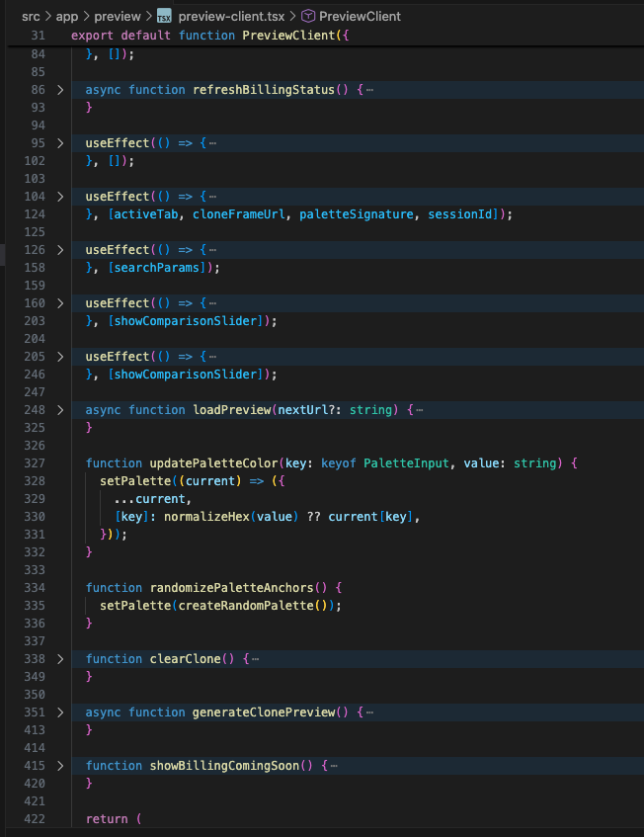Expand folded refreshBillingStatus function at line 86

(x=60, y=90)
